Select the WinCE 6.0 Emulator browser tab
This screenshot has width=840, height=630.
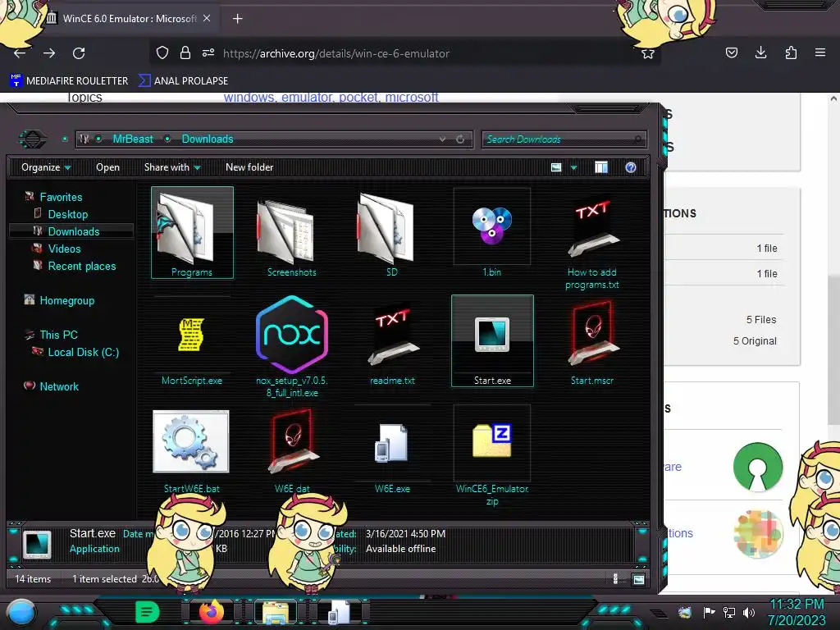[x=129, y=19]
